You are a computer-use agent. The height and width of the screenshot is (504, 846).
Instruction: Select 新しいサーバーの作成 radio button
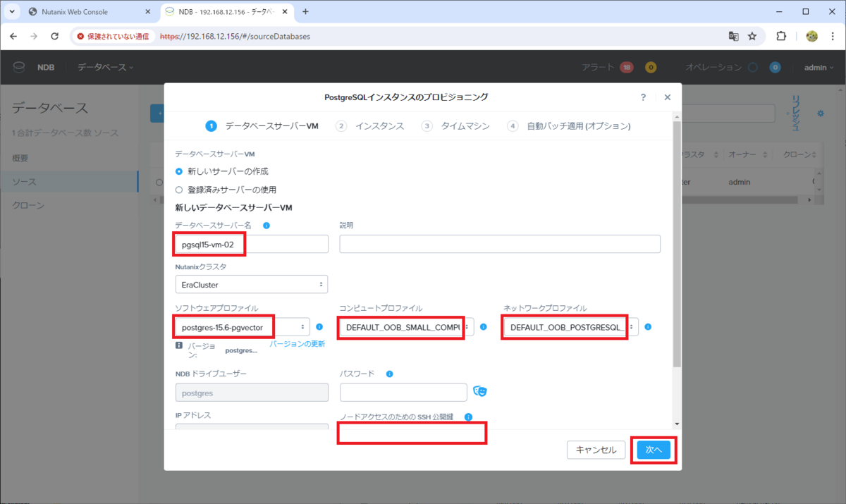coord(179,171)
